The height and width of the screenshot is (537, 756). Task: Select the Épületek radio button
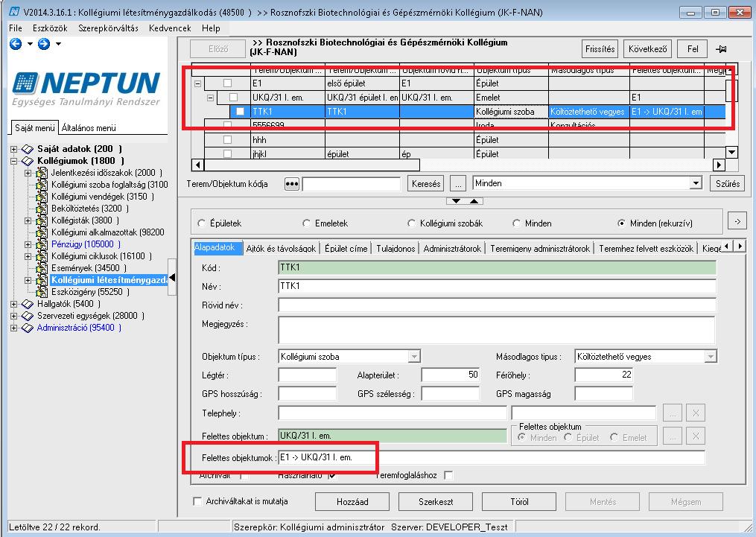click(202, 223)
